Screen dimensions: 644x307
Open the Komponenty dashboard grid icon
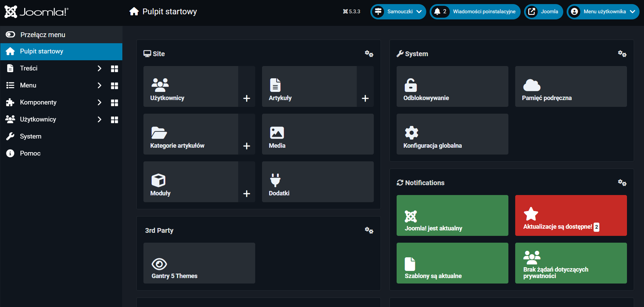pos(114,103)
